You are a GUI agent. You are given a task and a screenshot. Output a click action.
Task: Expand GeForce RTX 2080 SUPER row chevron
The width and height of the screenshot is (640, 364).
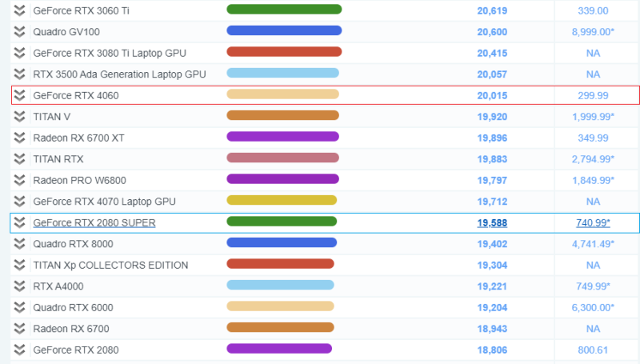tap(19, 223)
